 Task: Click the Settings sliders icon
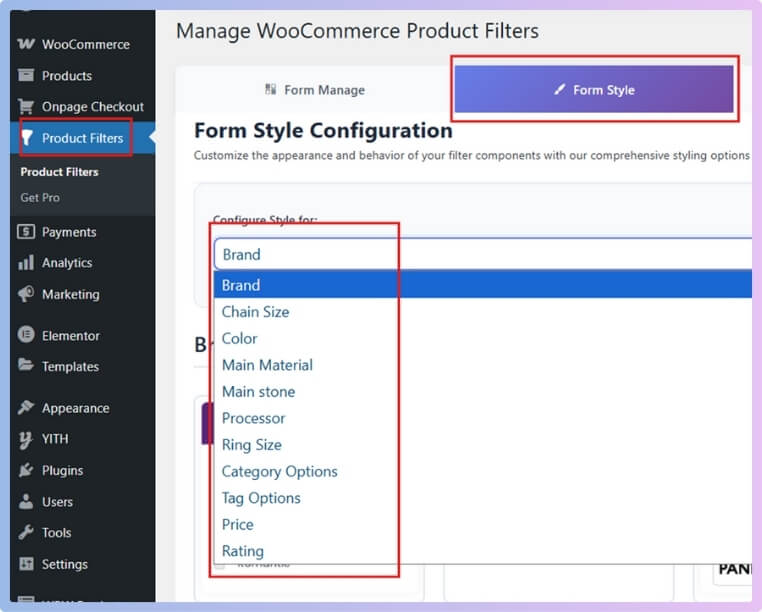pyautogui.click(x=26, y=564)
